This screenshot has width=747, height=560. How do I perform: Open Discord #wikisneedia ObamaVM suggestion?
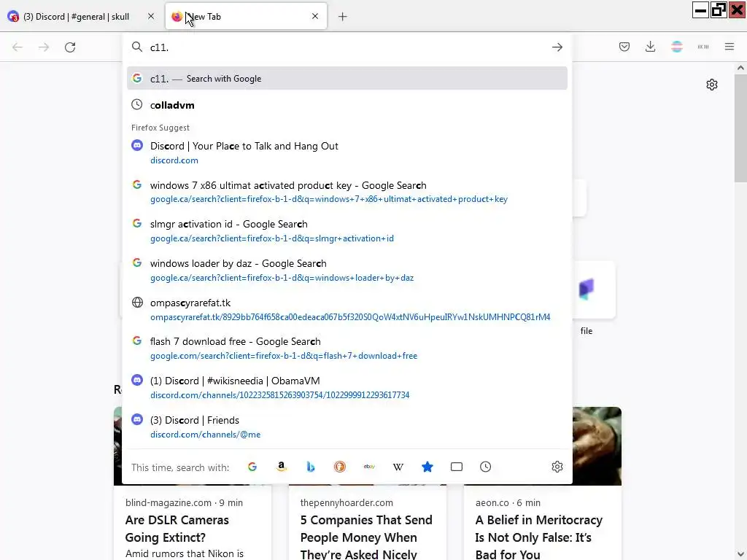click(x=347, y=388)
